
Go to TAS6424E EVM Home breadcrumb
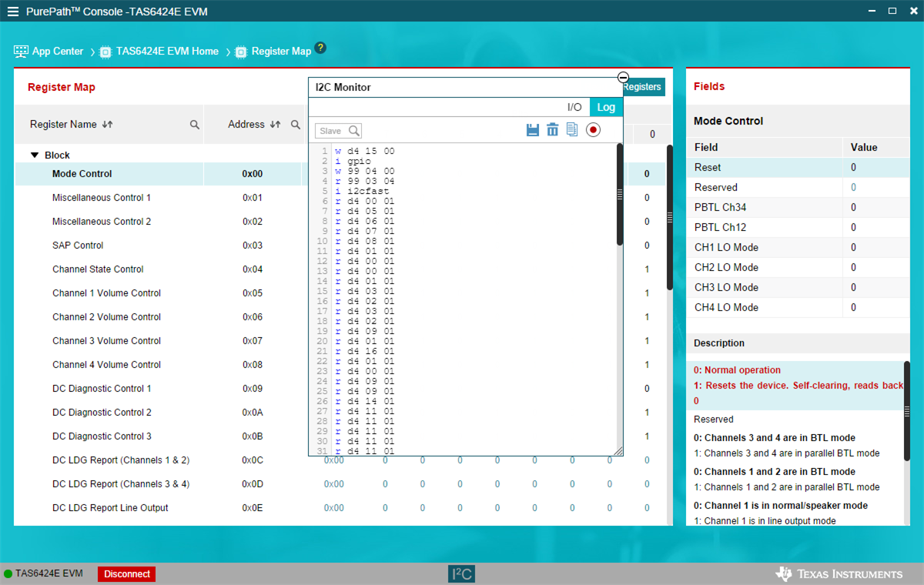[x=167, y=52]
